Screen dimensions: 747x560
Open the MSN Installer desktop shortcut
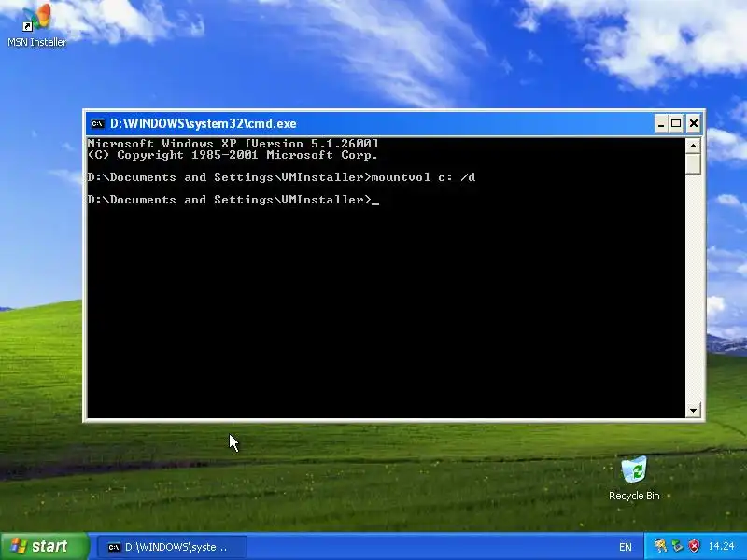[36, 26]
